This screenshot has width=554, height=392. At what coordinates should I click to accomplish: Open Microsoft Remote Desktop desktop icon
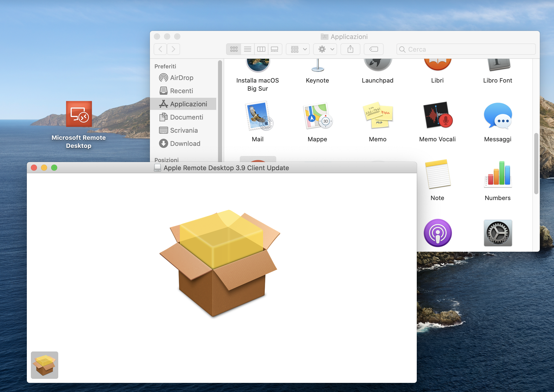tap(79, 114)
